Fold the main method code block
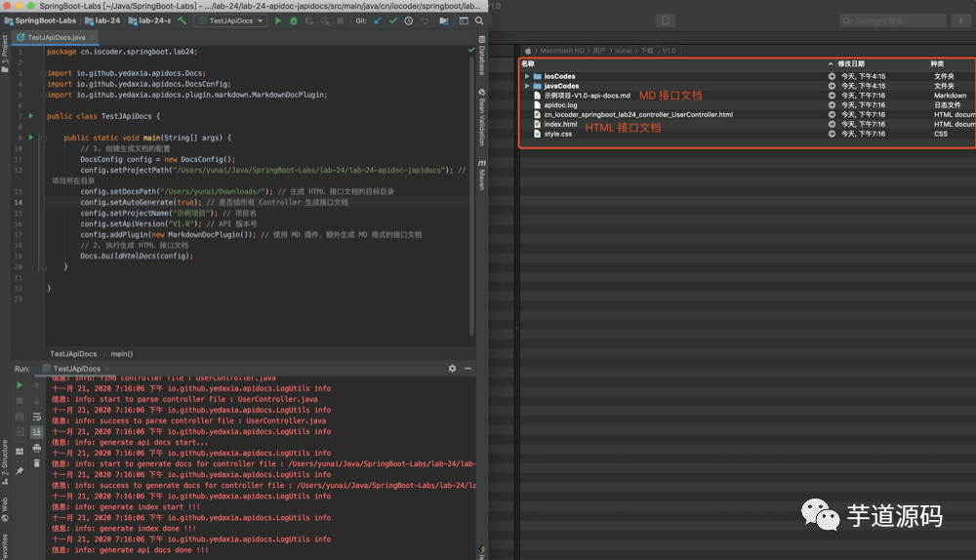The image size is (976, 560). (44, 138)
